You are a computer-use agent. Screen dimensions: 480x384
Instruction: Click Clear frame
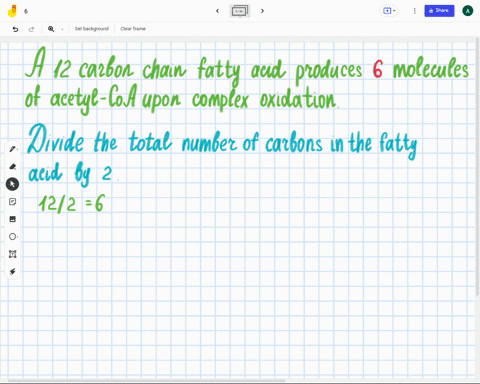pos(133,29)
